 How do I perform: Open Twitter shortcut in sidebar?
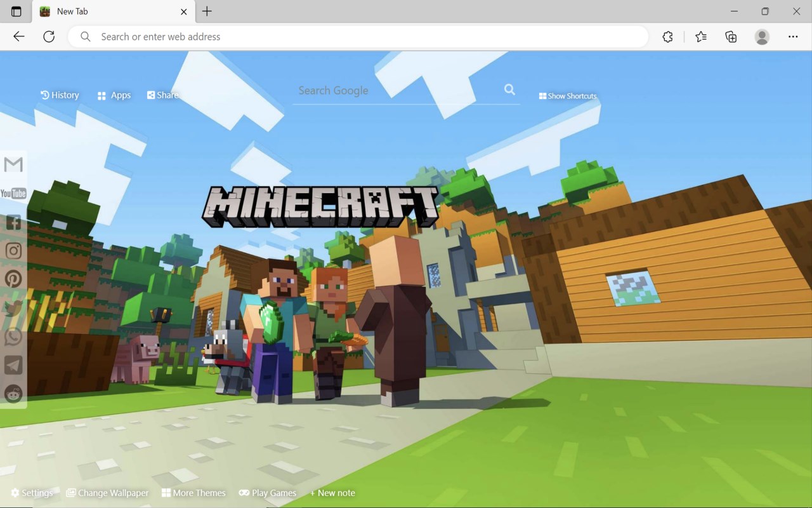pyautogui.click(x=13, y=308)
